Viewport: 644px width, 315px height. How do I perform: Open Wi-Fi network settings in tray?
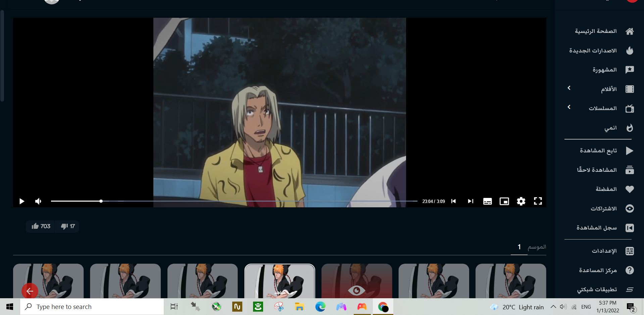click(574, 307)
